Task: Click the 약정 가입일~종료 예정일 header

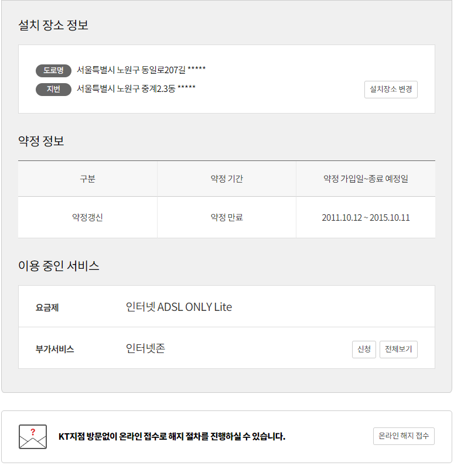Action: click(366, 179)
